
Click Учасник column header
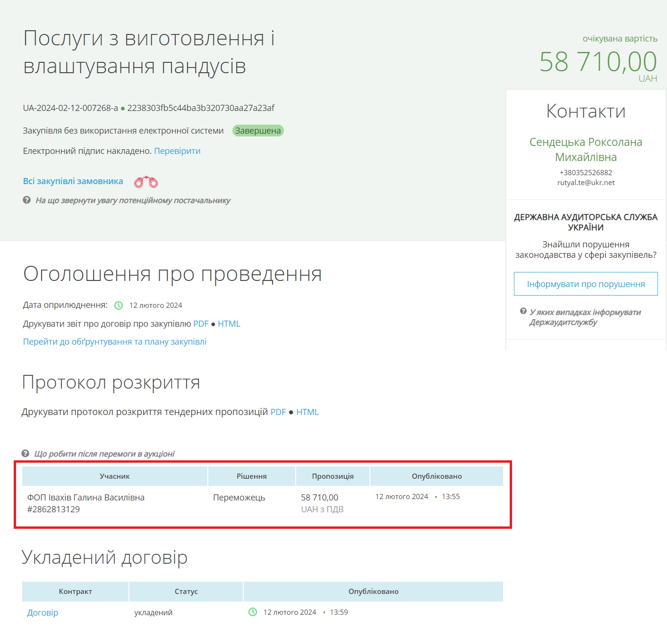pos(115,476)
